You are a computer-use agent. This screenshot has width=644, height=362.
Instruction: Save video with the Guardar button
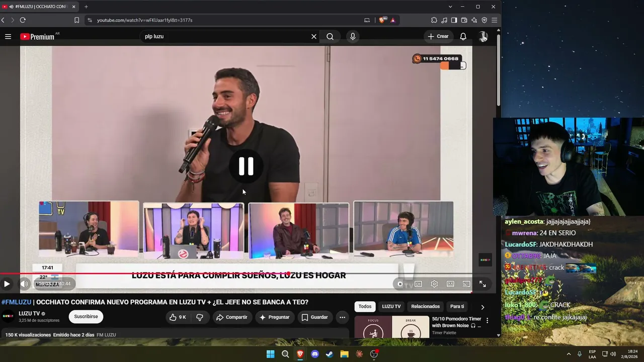(x=314, y=317)
